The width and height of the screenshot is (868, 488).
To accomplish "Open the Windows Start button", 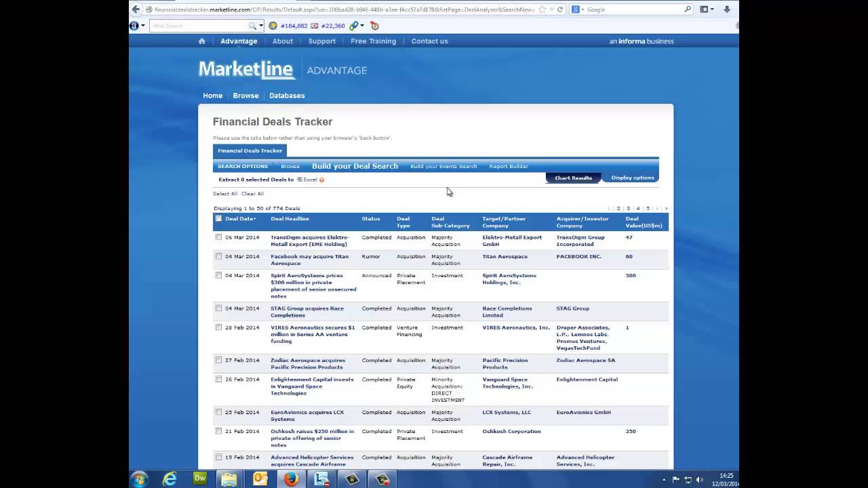I will pos(139,479).
